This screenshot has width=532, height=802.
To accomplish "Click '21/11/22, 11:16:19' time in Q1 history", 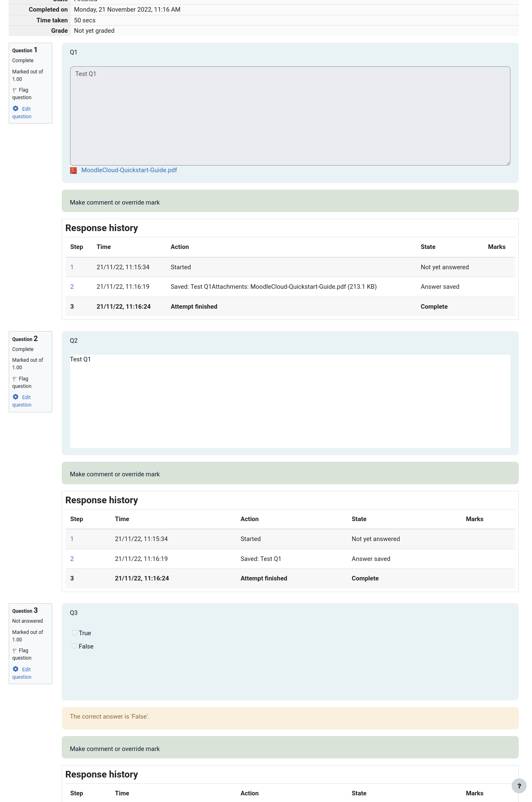I will coord(123,287).
